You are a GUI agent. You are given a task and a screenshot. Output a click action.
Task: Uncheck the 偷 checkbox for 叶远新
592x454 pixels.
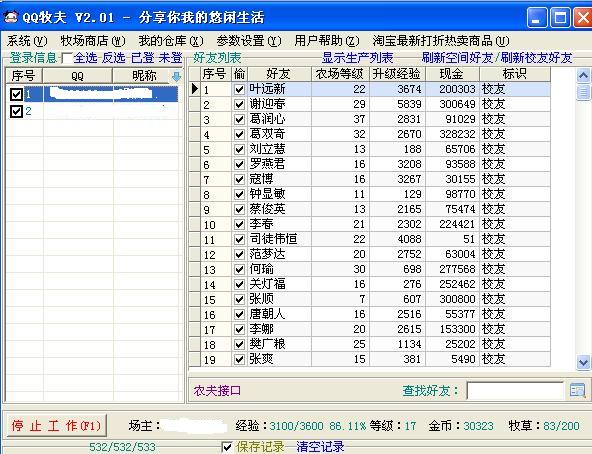click(239, 89)
